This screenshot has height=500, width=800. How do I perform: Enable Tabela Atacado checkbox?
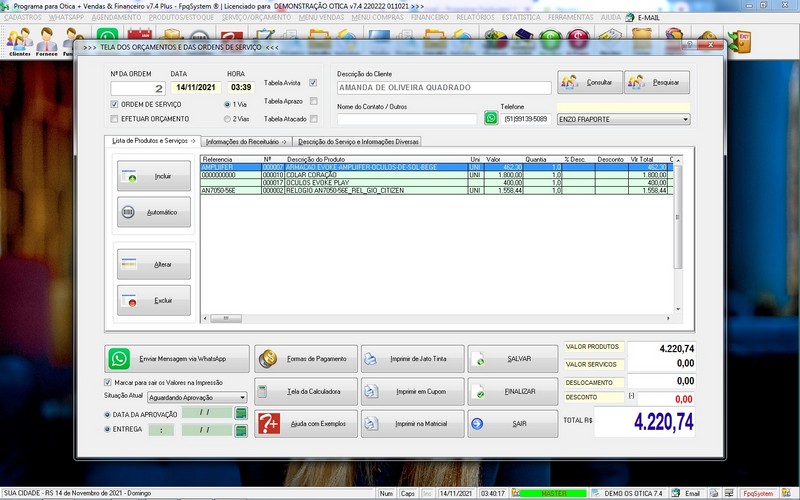point(313,119)
